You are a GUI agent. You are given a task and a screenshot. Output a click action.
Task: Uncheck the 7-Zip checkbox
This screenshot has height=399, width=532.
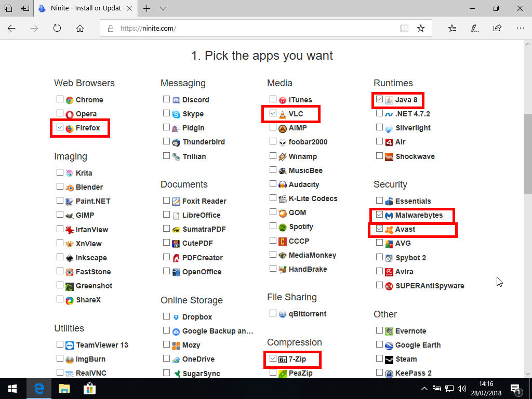pos(273,358)
